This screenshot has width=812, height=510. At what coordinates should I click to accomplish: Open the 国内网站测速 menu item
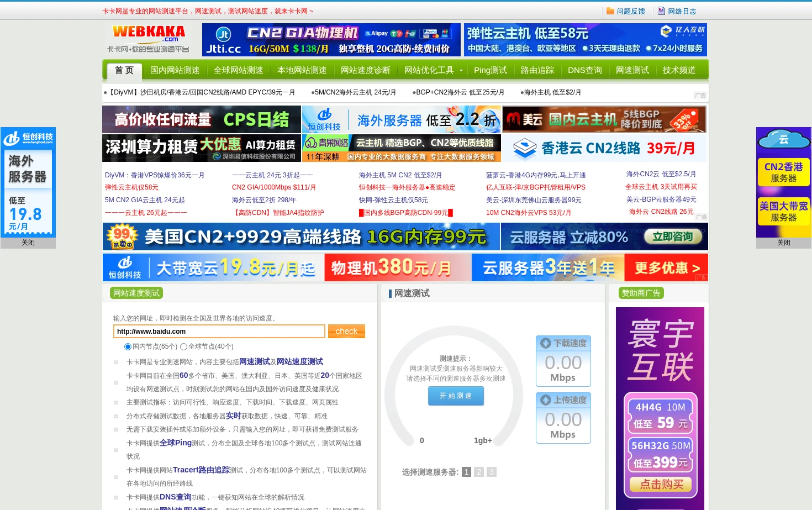click(x=175, y=70)
